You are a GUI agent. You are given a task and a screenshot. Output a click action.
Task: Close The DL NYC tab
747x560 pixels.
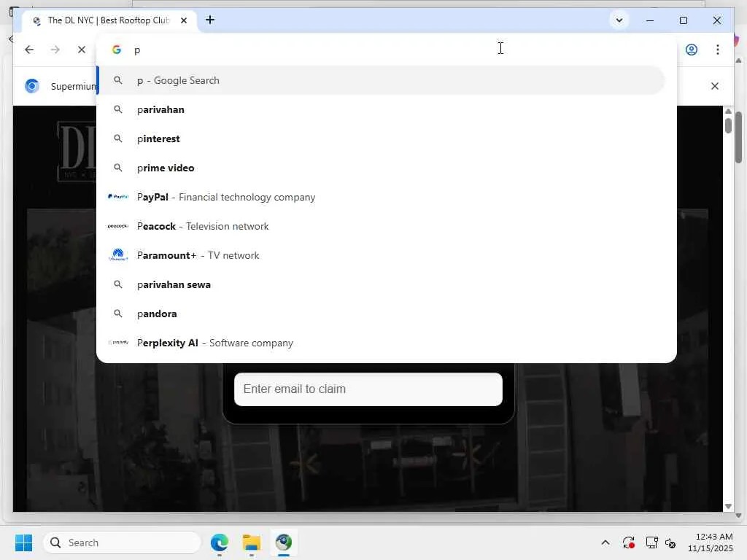(x=184, y=20)
